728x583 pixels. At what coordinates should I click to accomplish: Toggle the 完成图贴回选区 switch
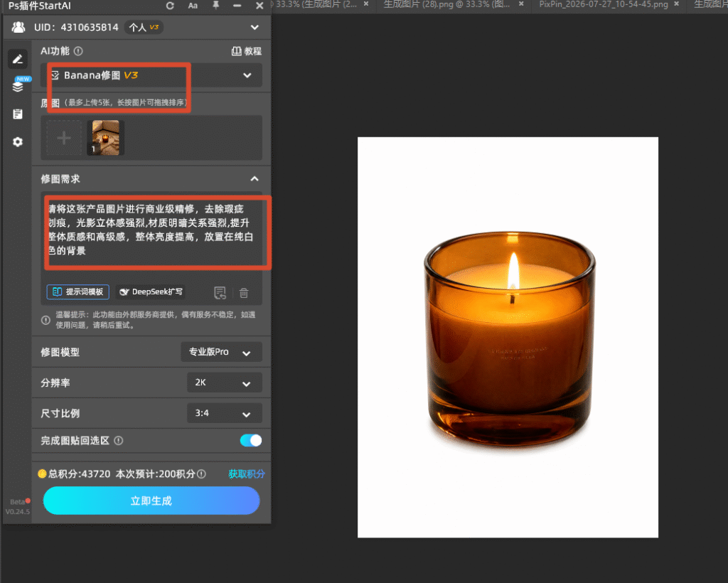[251, 441]
